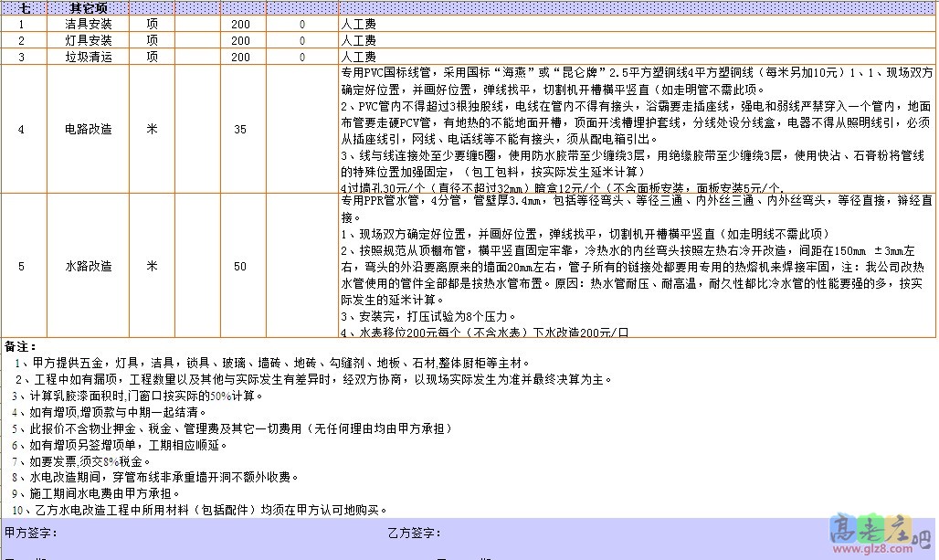Click the 灯具安装 item cell
The width and height of the screenshot is (939, 560).
(90, 41)
